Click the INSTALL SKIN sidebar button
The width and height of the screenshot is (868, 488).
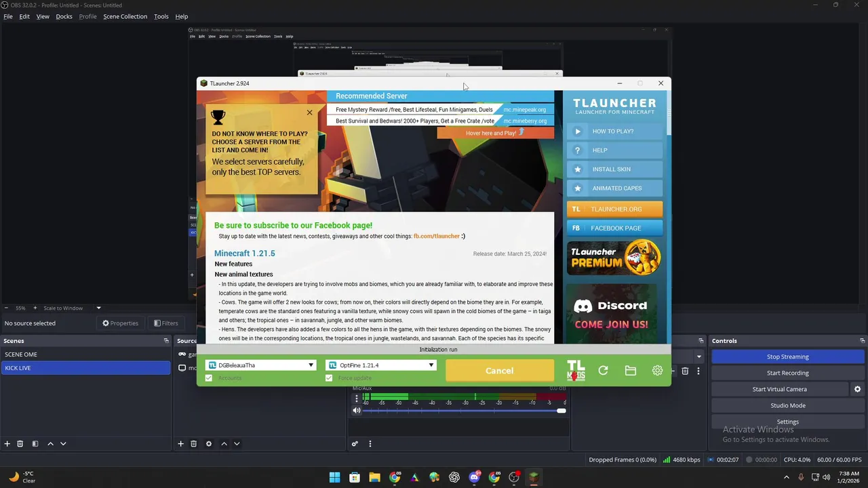[x=614, y=169]
